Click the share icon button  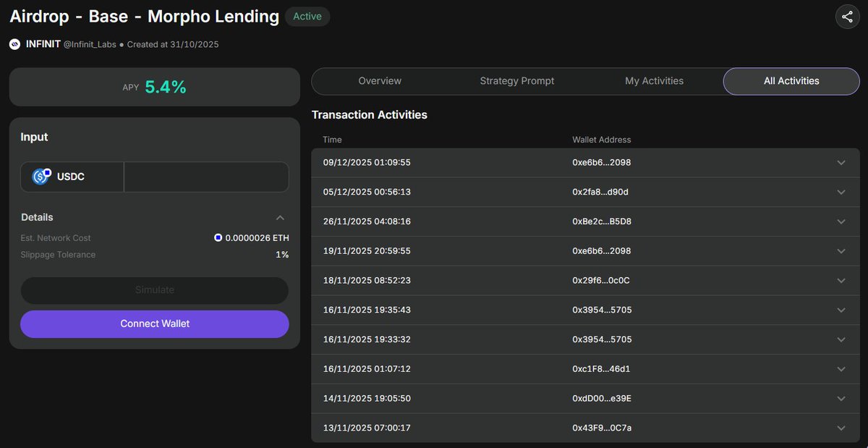[x=848, y=17]
